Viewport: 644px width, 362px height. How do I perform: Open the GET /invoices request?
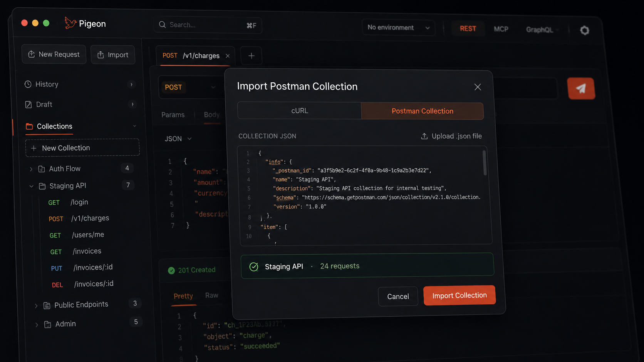coord(76,252)
